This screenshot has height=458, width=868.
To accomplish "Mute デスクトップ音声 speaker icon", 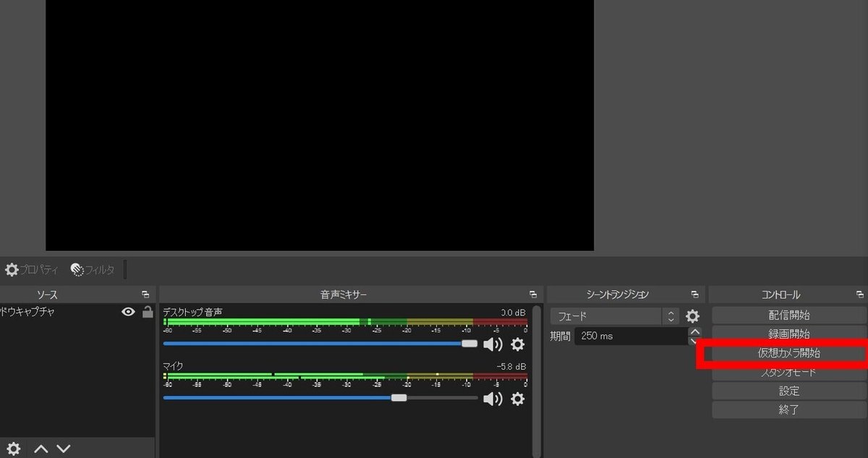I will pos(493,344).
